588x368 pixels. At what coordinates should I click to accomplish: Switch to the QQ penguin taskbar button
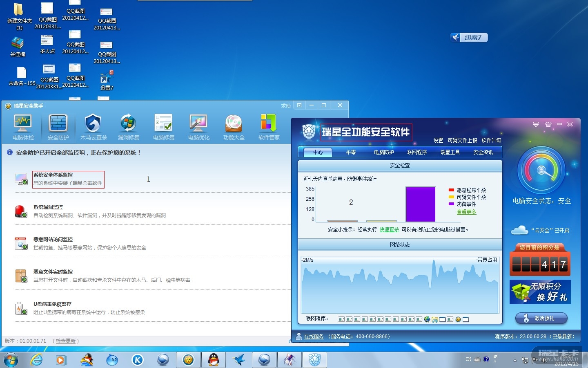[214, 360]
